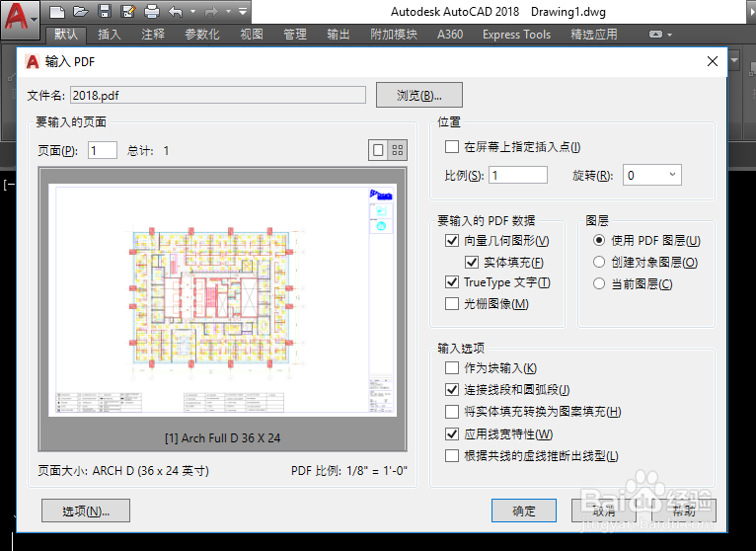Close the 输入 PDF dialog
Screen dimensions: 756x551
pyautogui.click(x=713, y=61)
